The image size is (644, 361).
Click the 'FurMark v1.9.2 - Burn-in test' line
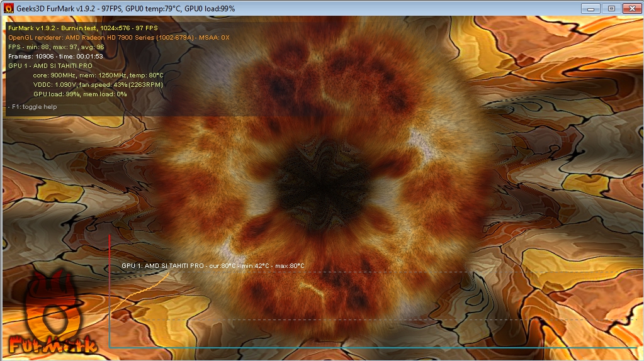point(83,28)
